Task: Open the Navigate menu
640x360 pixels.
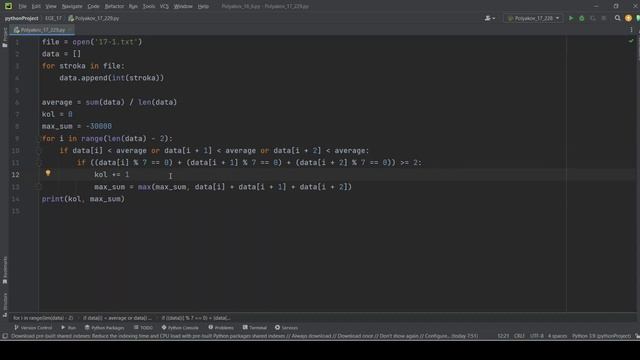Action: [72, 7]
